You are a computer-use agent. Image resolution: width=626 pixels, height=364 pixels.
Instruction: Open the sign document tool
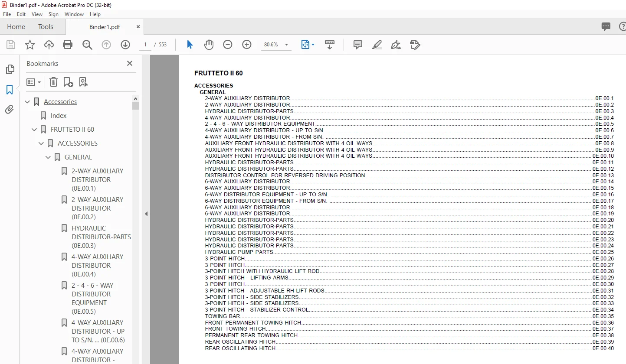[396, 45]
